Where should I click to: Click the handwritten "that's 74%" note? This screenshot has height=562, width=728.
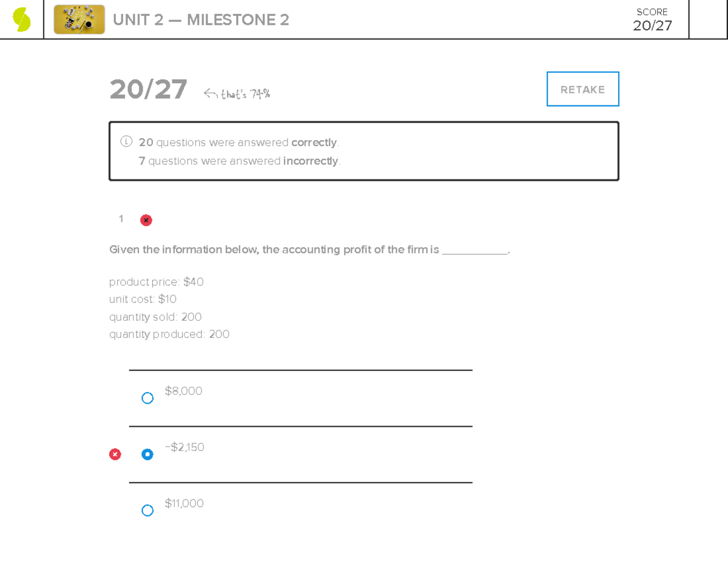tap(245, 94)
